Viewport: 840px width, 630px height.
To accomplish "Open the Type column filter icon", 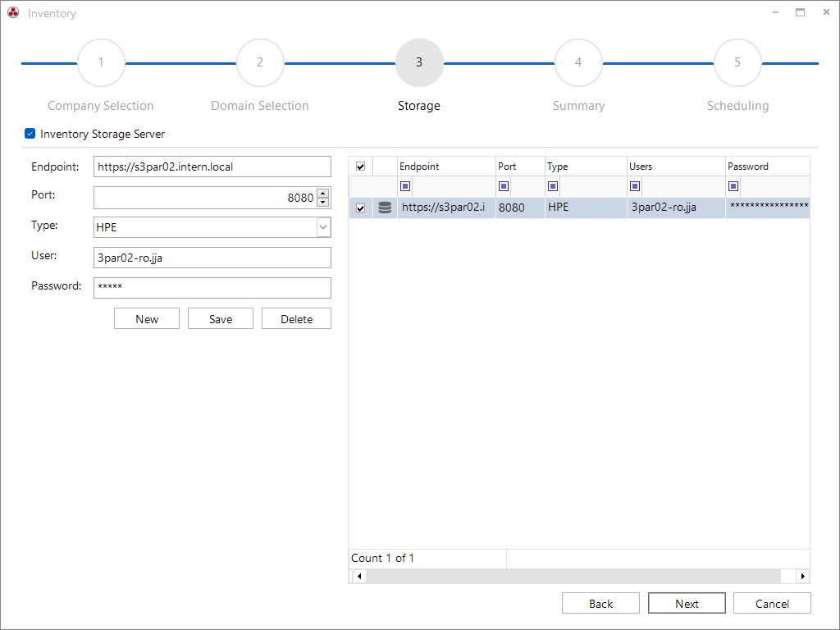I will tap(553, 186).
